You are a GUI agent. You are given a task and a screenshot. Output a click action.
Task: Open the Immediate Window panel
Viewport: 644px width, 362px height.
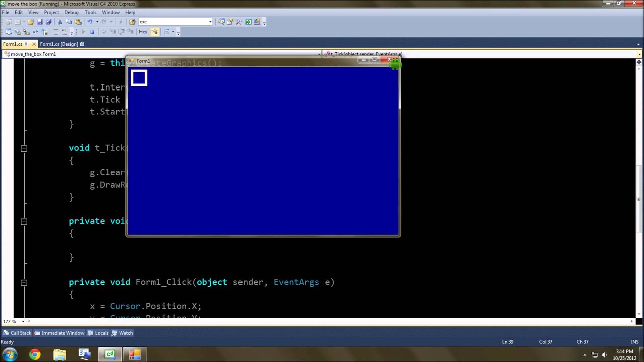click(59, 333)
